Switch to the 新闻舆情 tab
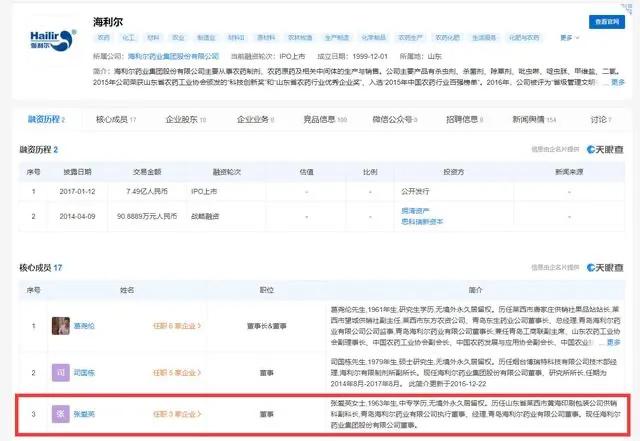640x441 pixels. click(534, 119)
